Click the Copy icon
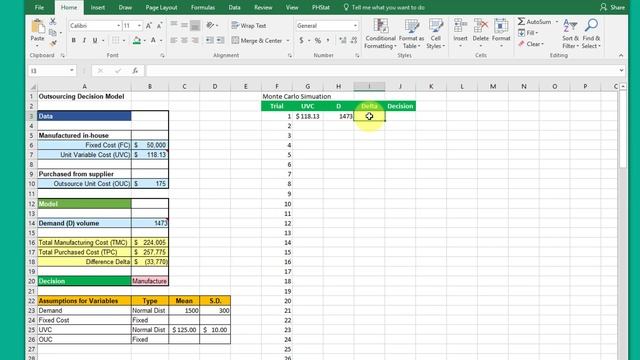Image resolution: width=640 pixels, height=360 pixels. point(53,32)
